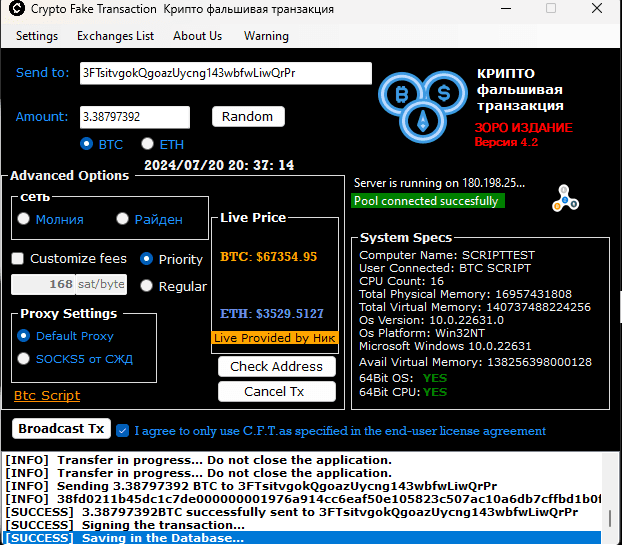Click the Cancel Tx button

pos(276,391)
